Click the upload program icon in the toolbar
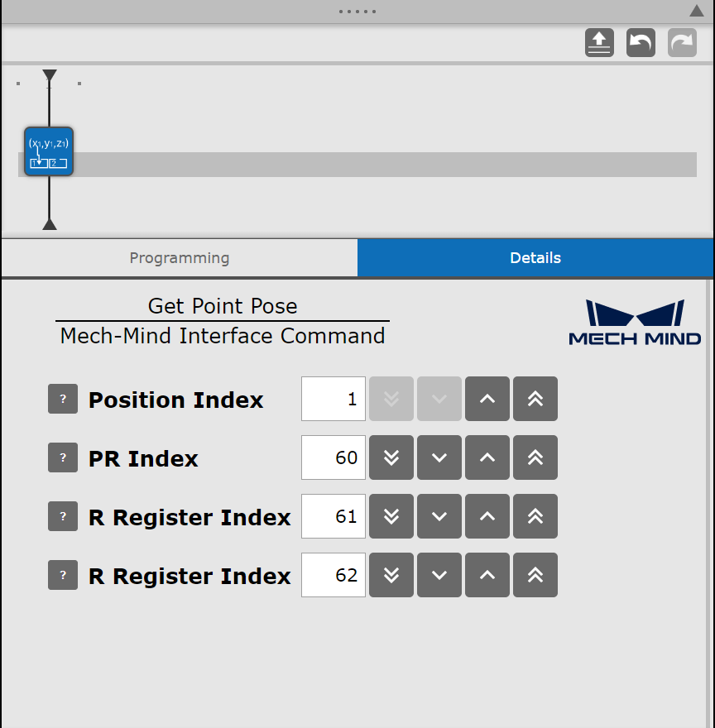 click(x=599, y=42)
